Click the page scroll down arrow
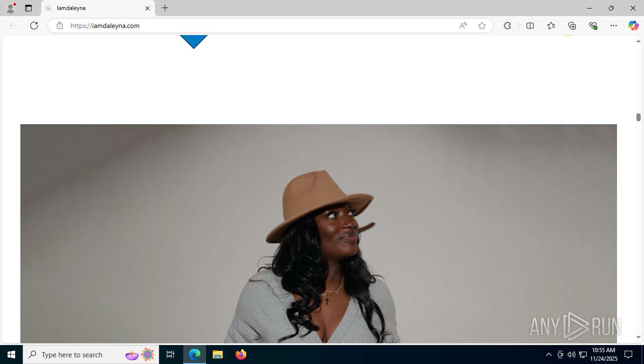 tap(638, 337)
